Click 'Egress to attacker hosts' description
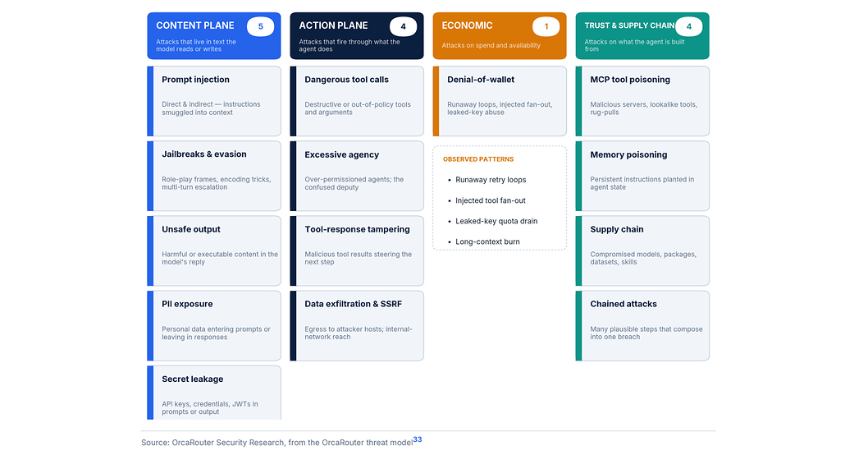This screenshot has height=455, width=868. tap(359, 333)
